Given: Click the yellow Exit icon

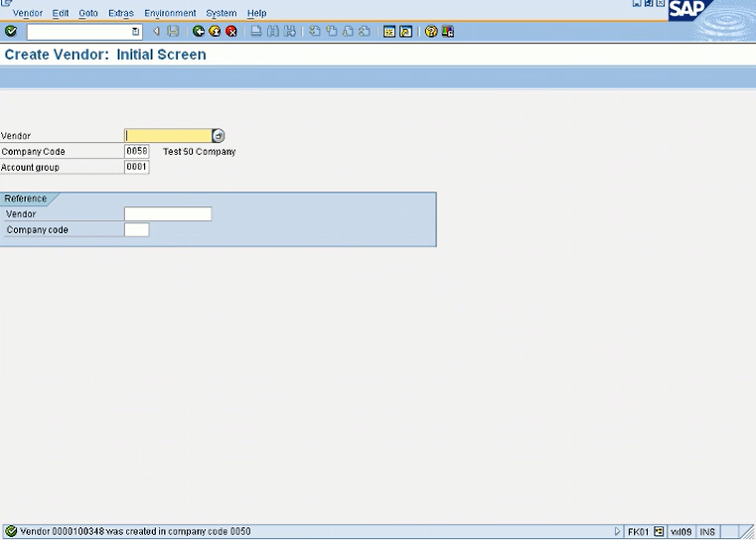Looking at the screenshot, I should click(215, 32).
